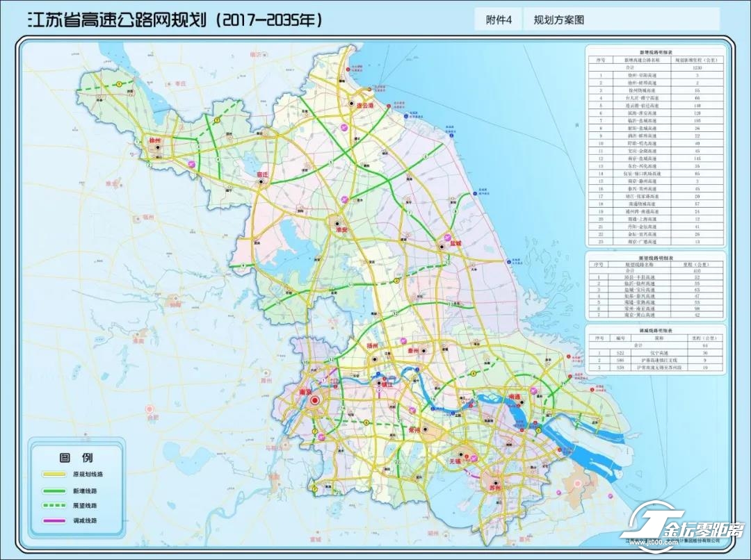Click the airport icon below 连云港
Viewport: 751px width, 560px height.
(x=344, y=127)
